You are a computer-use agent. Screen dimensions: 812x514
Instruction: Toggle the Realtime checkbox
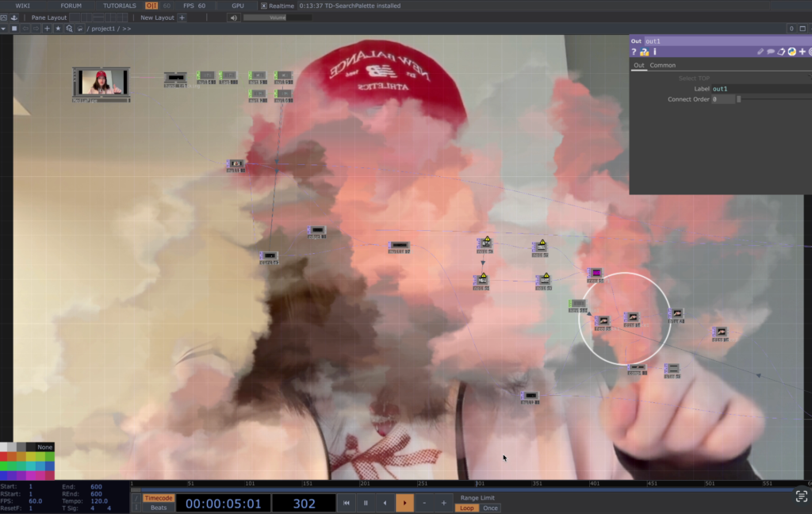click(x=263, y=6)
